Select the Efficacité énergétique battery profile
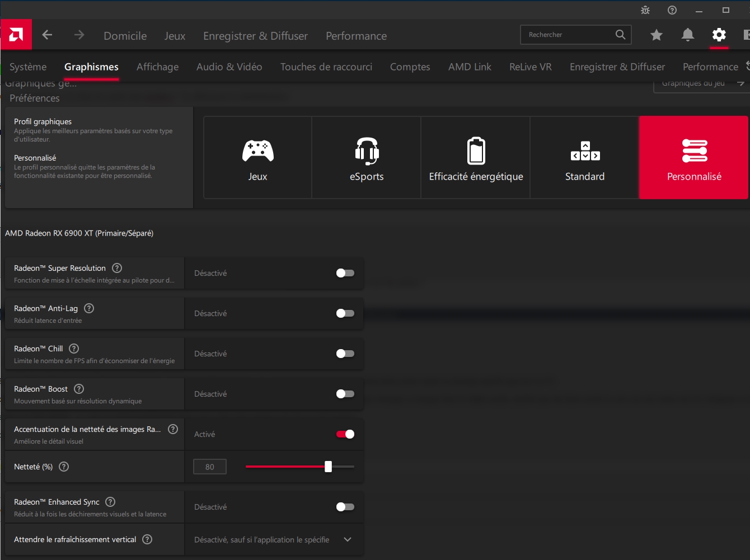The width and height of the screenshot is (750, 560). [476, 158]
